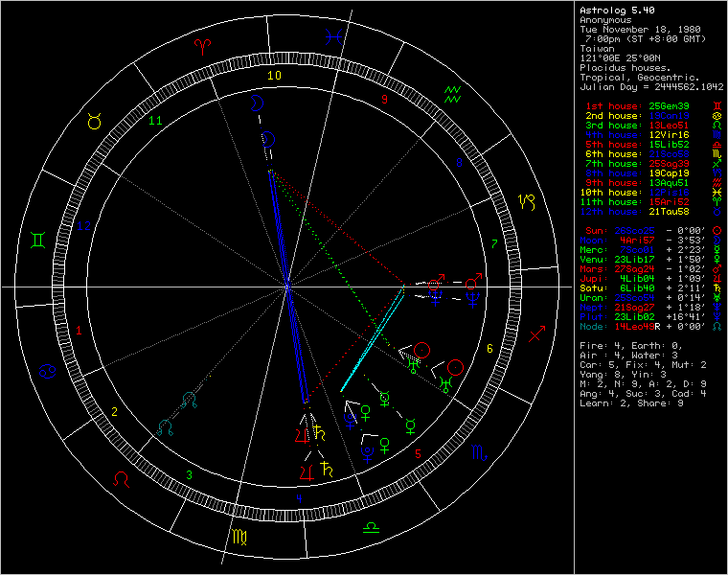Select the 'Anonymous' name line
This screenshot has width=728, height=575.
605,20
